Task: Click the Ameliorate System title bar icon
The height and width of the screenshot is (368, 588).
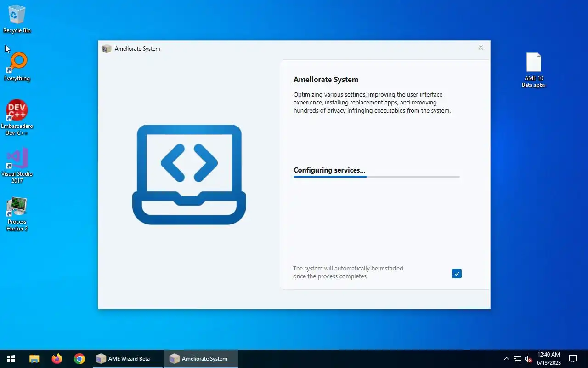Action: pos(107,48)
